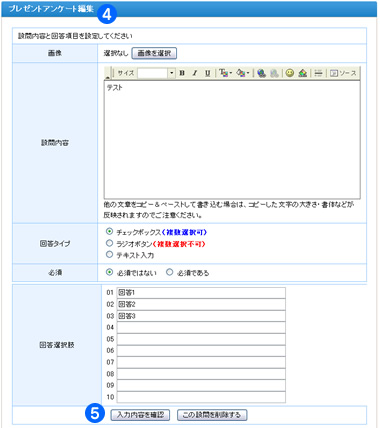Click the empty answer field 08

201,374
